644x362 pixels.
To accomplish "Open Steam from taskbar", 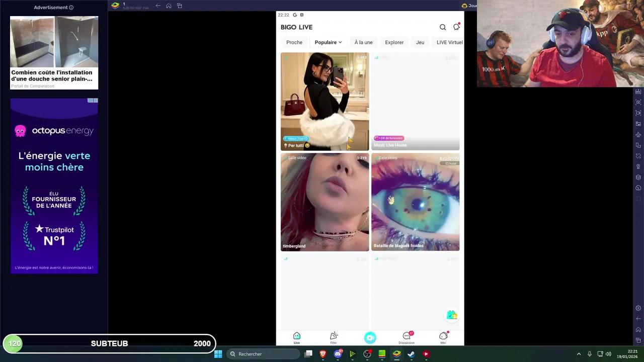I will [x=411, y=354].
